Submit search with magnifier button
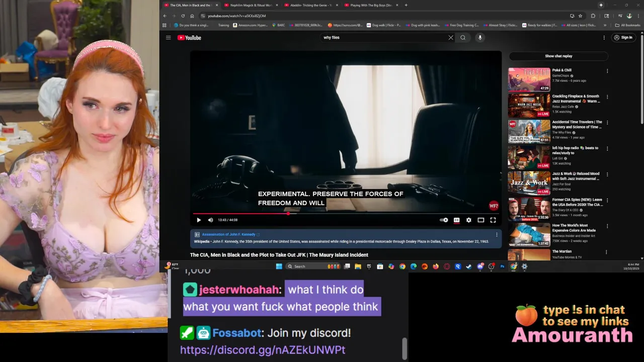The width and height of the screenshot is (644, 362). [x=463, y=37]
